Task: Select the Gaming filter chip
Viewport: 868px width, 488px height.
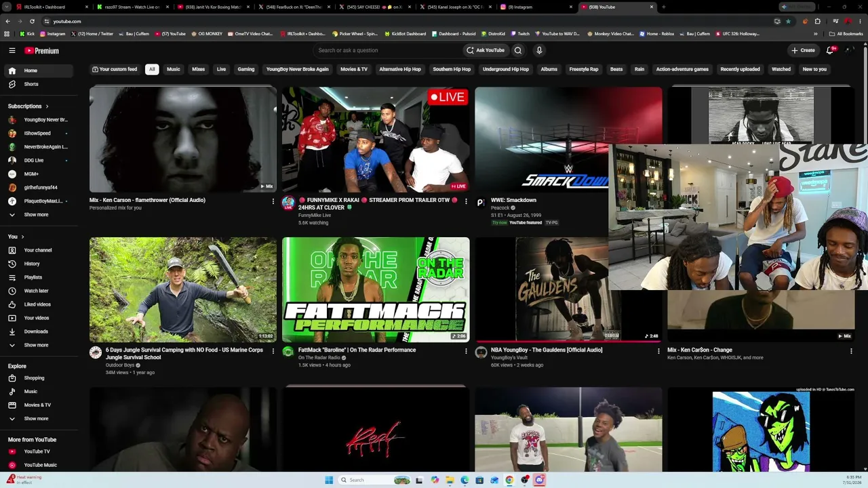Action: [246, 69]
